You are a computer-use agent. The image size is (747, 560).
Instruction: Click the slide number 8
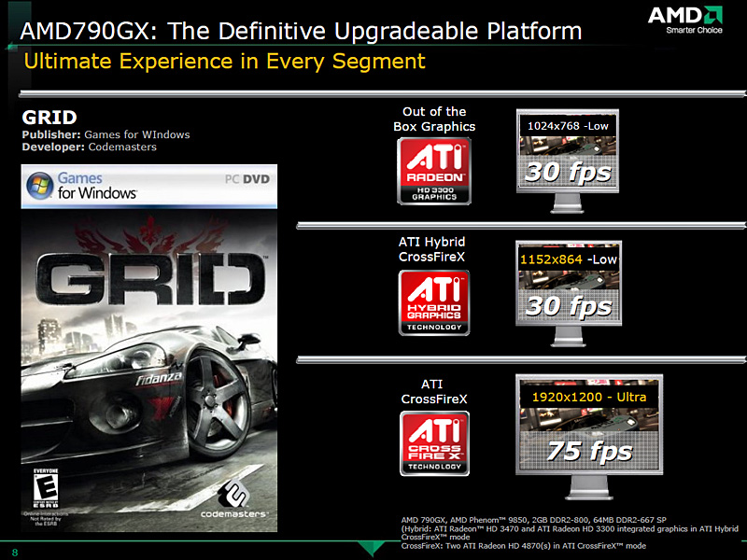15,553
